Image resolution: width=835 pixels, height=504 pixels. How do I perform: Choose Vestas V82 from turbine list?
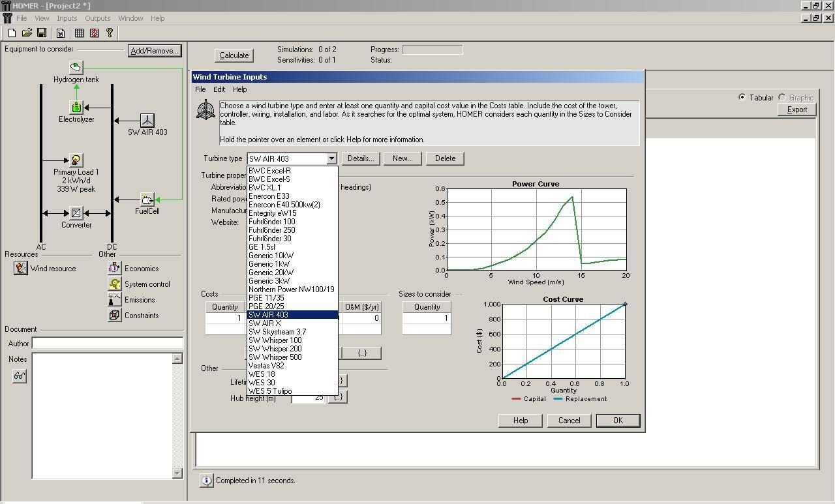292,366
